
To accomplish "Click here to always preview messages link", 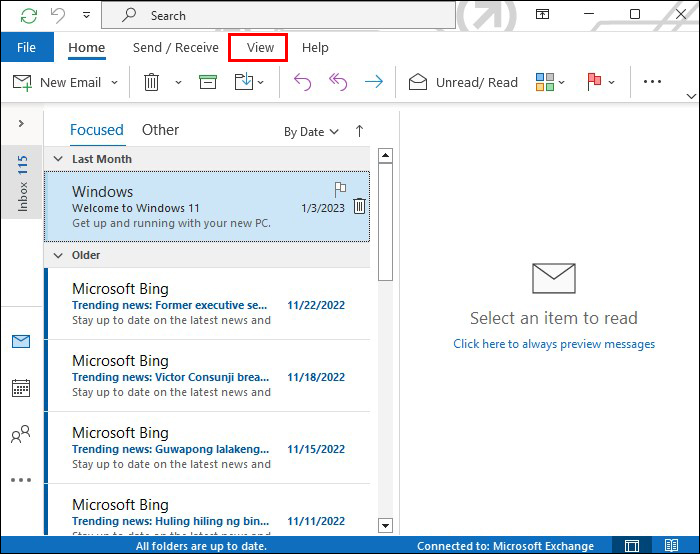I will click(554, 344).
